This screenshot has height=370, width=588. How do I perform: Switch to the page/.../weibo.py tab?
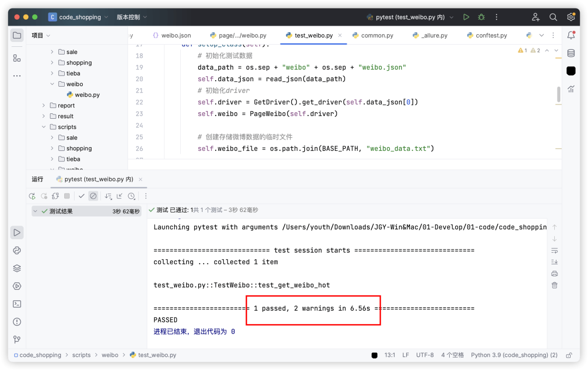(x=238, y=35)
